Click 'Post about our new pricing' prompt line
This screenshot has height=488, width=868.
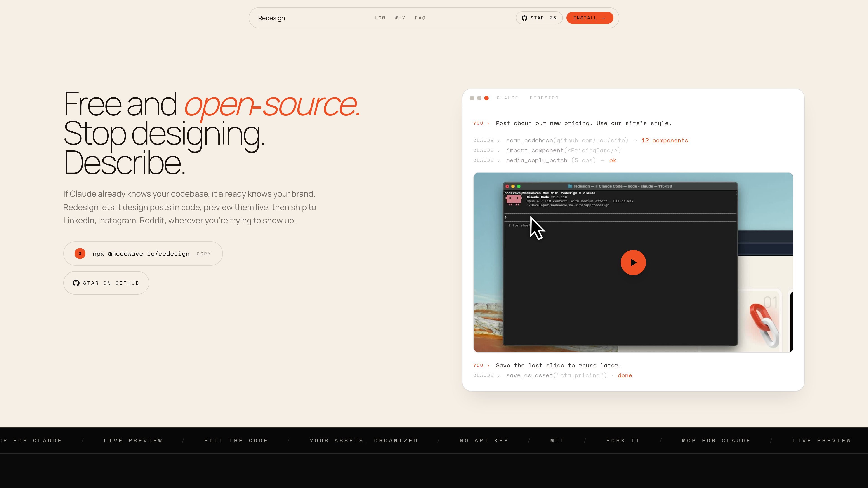tap(572, 123)
